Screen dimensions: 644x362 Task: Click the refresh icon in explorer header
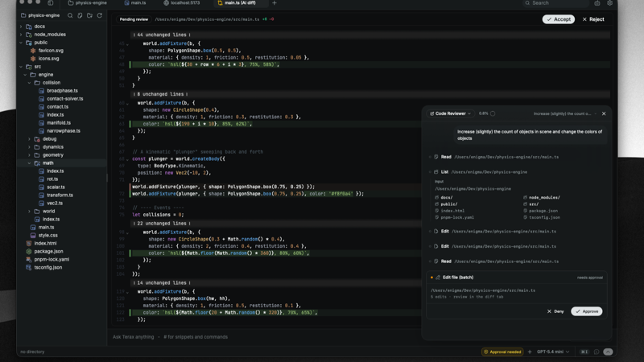point(99,15)
